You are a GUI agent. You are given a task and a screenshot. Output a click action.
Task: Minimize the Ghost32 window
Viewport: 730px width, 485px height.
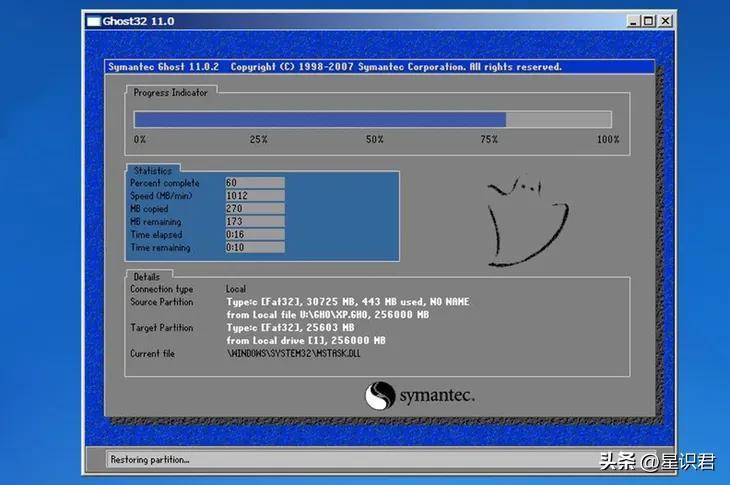click(x=633, y=21)
